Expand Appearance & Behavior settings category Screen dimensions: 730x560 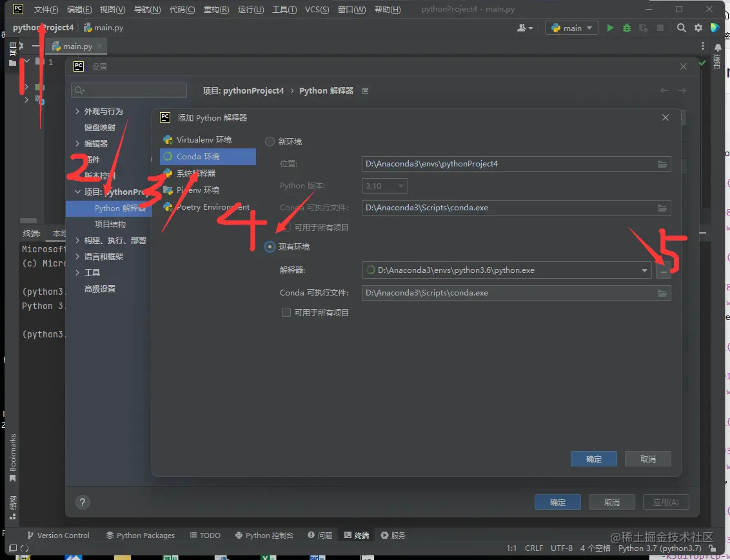[x=77, y=112]
